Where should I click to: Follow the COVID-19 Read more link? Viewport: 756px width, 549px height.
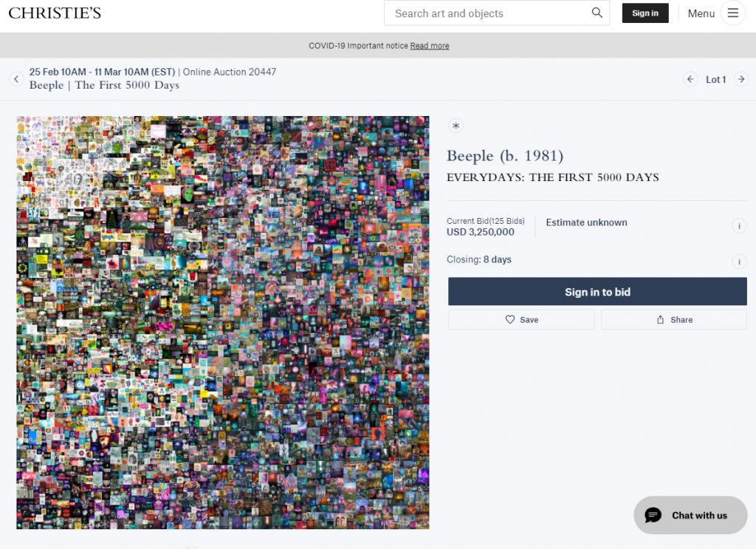tap(430, 46)
